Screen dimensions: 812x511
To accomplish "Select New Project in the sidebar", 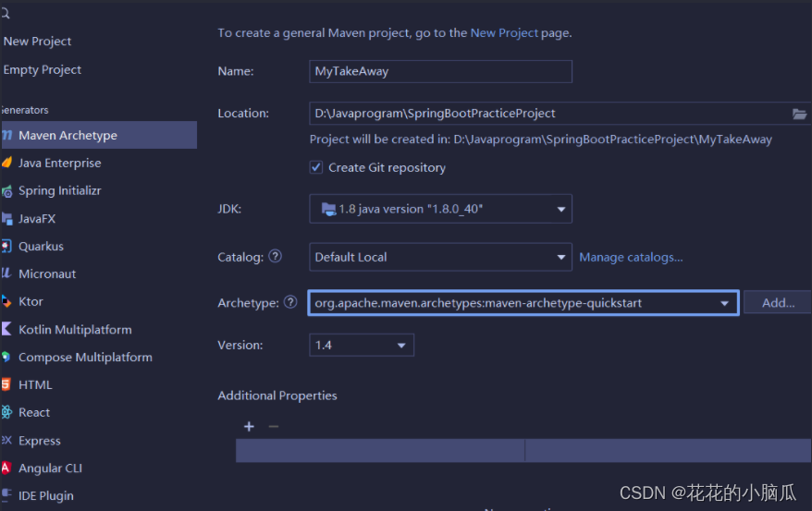I will [37, 42].
